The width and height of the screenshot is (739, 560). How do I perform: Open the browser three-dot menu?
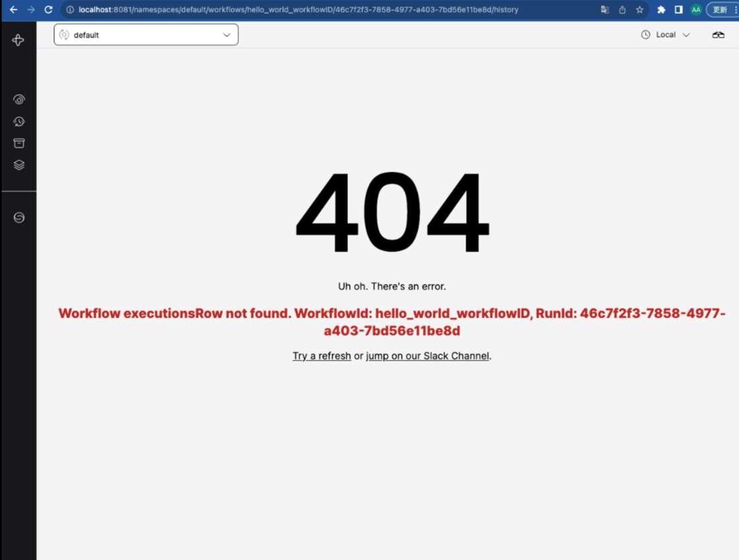click(x=736, y=10)
